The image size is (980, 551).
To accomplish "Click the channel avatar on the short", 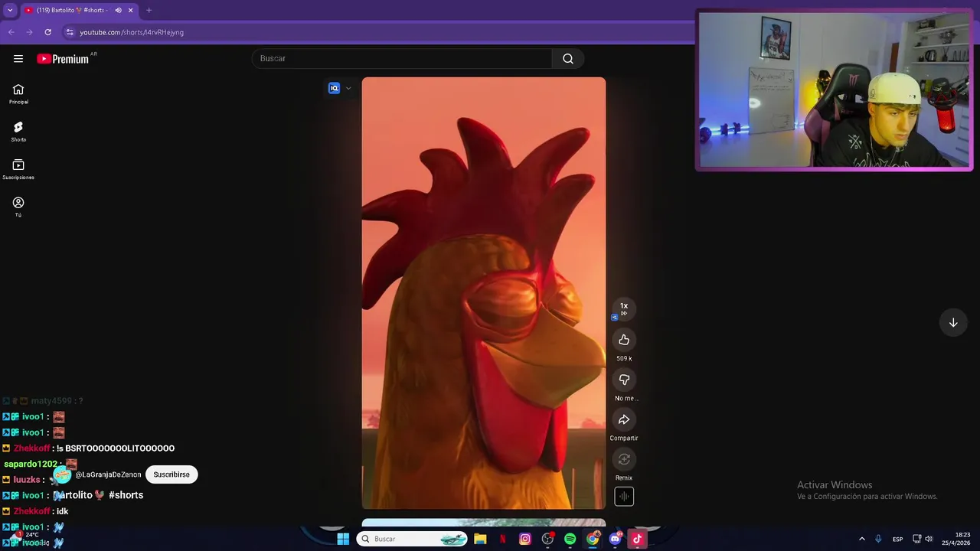I will click(63, 474).
